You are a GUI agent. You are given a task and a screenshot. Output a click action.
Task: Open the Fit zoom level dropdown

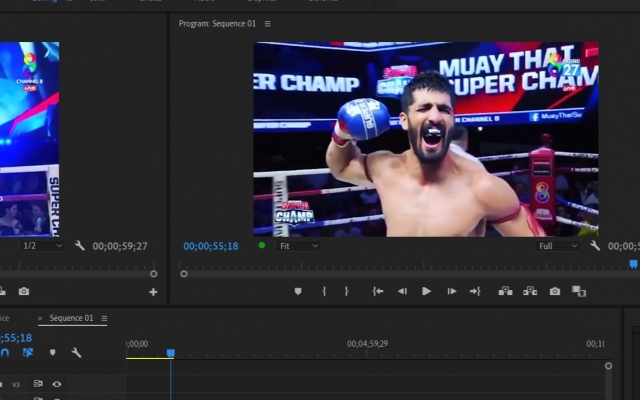pos(298,246)
